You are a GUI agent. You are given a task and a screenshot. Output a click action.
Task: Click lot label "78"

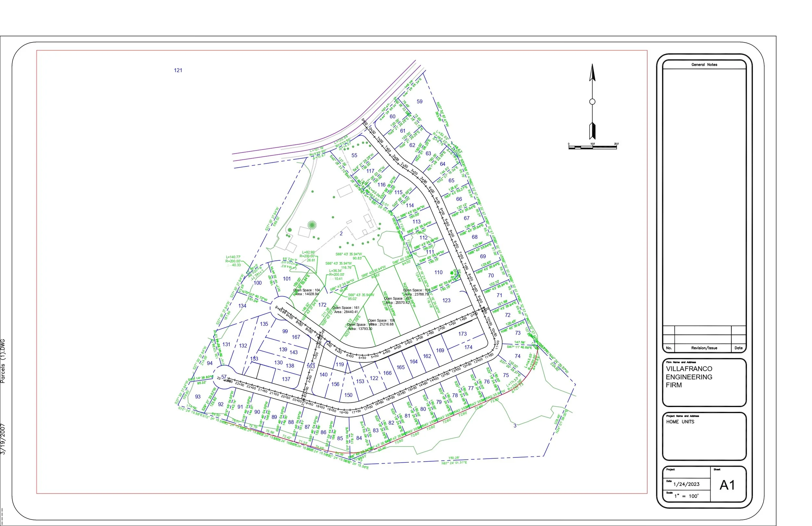point(455,395)
